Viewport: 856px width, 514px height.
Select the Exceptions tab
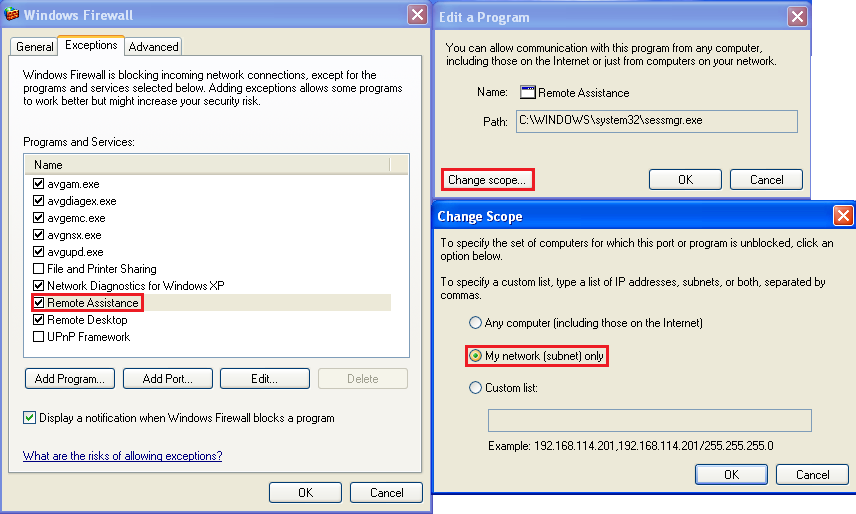tap(91, 45)
